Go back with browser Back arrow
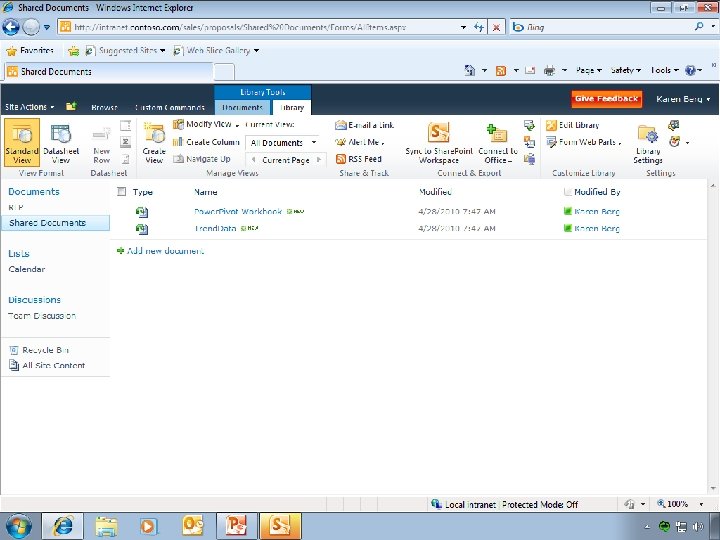Screen dimensions: 720x540 point(11,27)
